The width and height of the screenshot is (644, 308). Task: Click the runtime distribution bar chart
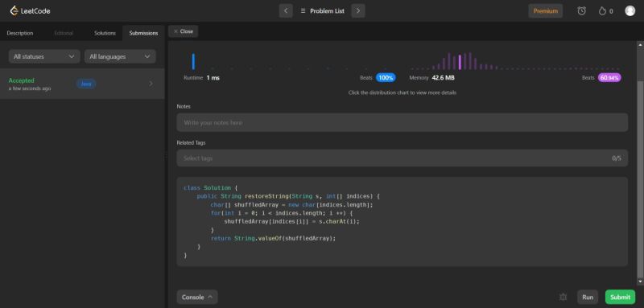pos(290,61)
